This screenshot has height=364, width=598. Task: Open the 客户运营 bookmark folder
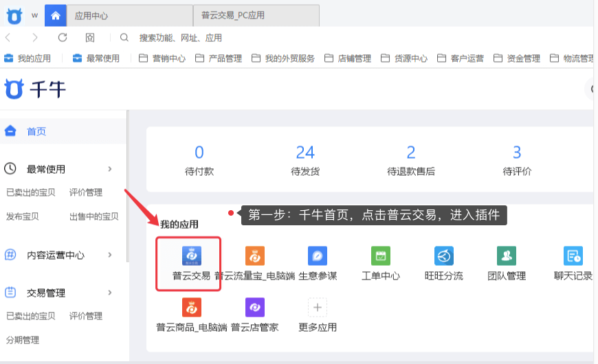(461, 58)
